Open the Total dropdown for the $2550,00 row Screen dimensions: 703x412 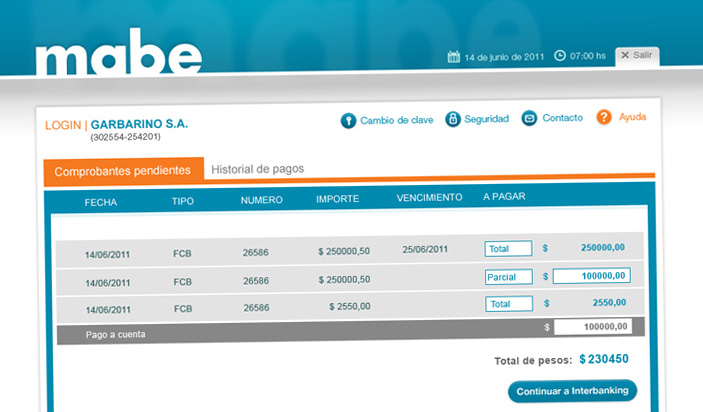(x=508, y=303)
